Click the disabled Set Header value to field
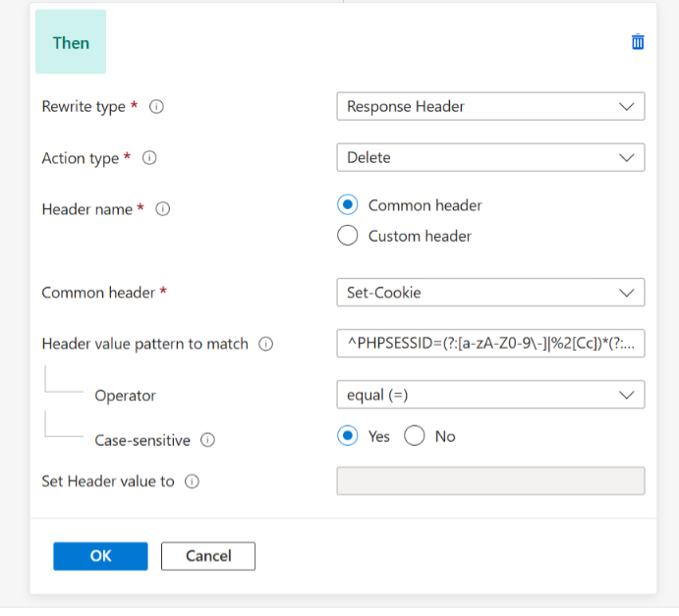 click(490, 481)
